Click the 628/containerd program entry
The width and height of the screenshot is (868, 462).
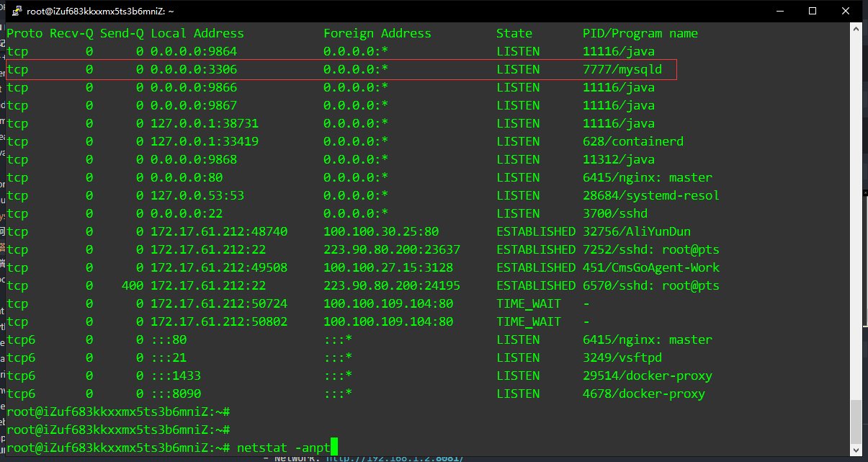pyautogui.click(x=633, y=141)
